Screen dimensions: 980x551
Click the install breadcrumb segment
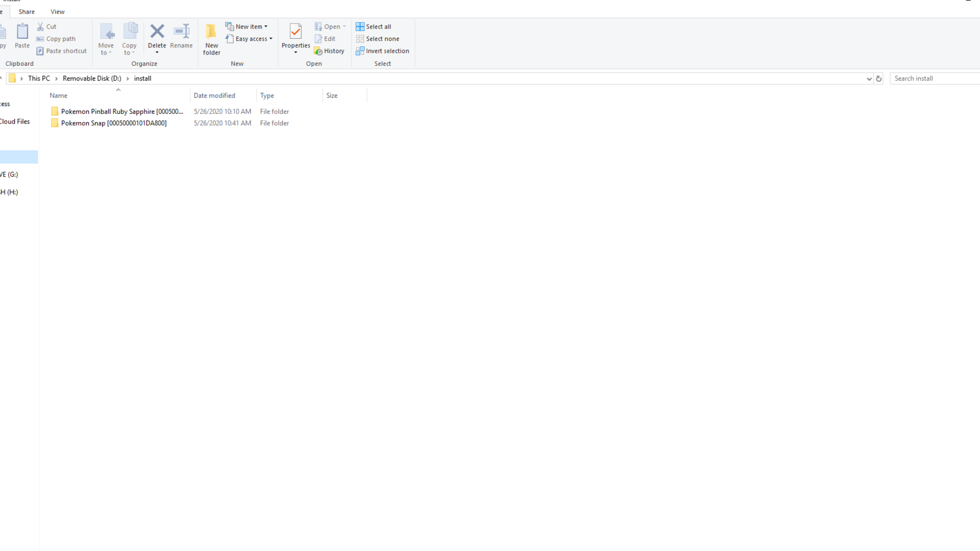pos(143,79)
